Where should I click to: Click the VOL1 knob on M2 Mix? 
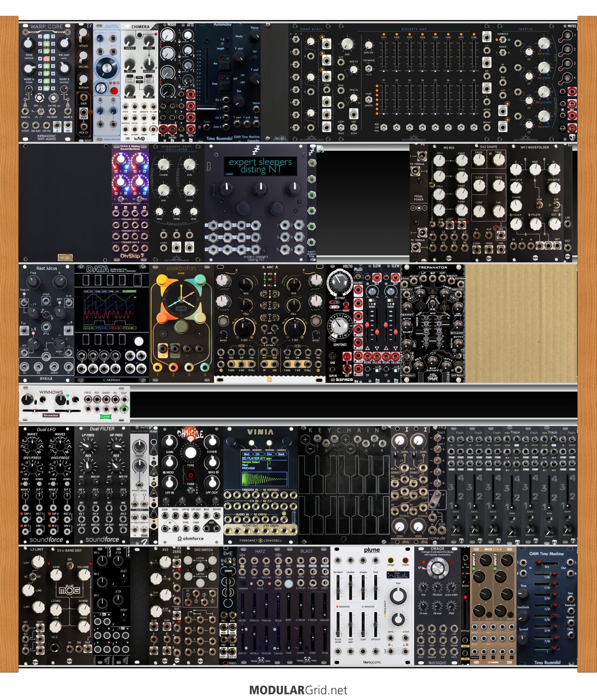tap(439, 161)
